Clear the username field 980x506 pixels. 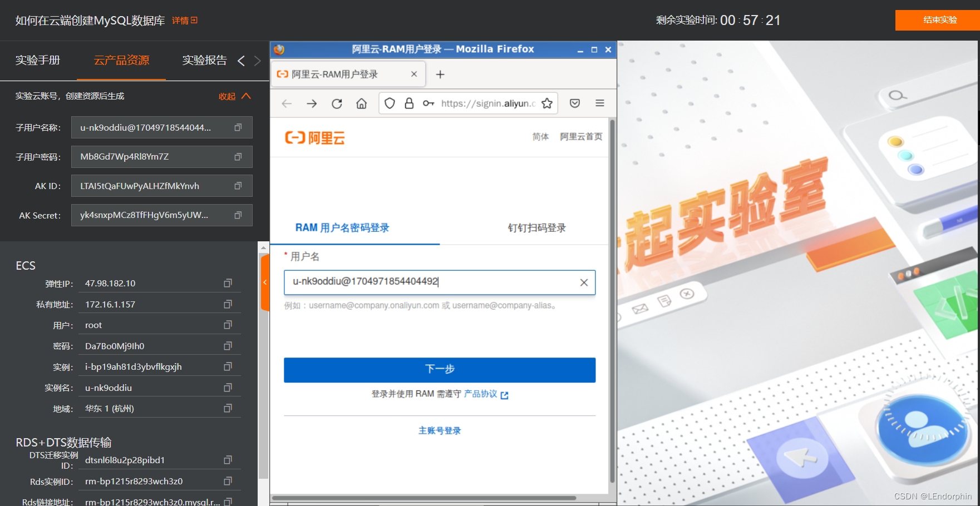[584, 282]
